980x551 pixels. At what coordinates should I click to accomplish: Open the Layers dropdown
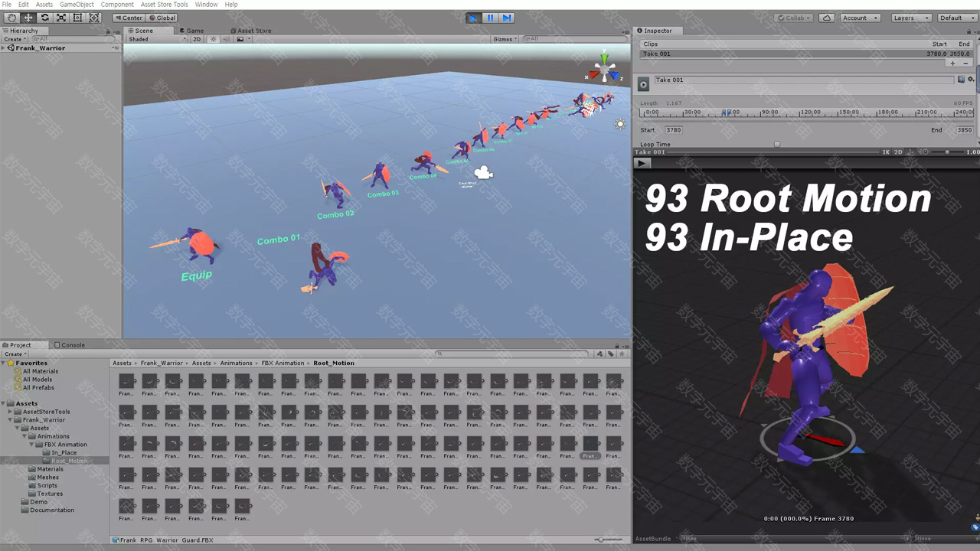click(910, 18)
